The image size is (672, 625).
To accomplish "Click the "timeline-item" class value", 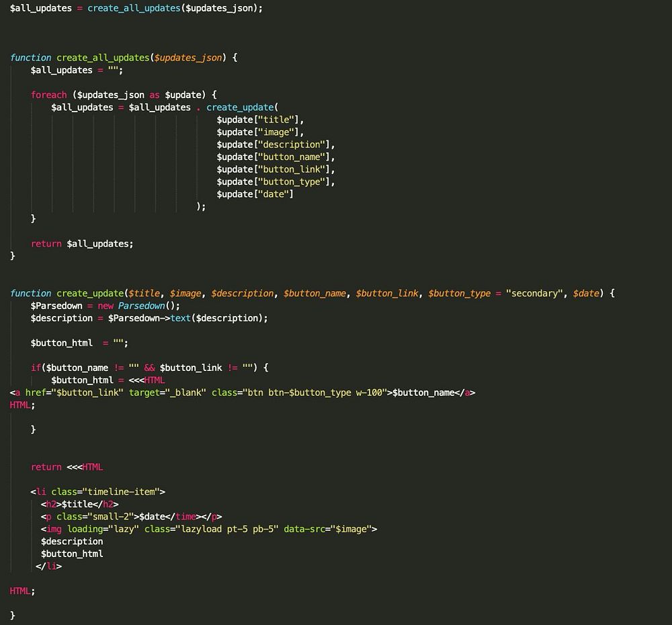I will coord(121,492).
